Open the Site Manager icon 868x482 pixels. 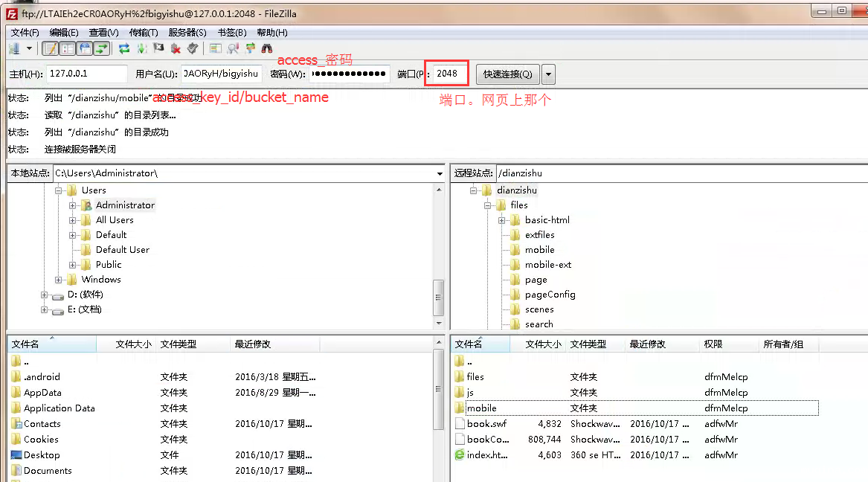[14, 48]
